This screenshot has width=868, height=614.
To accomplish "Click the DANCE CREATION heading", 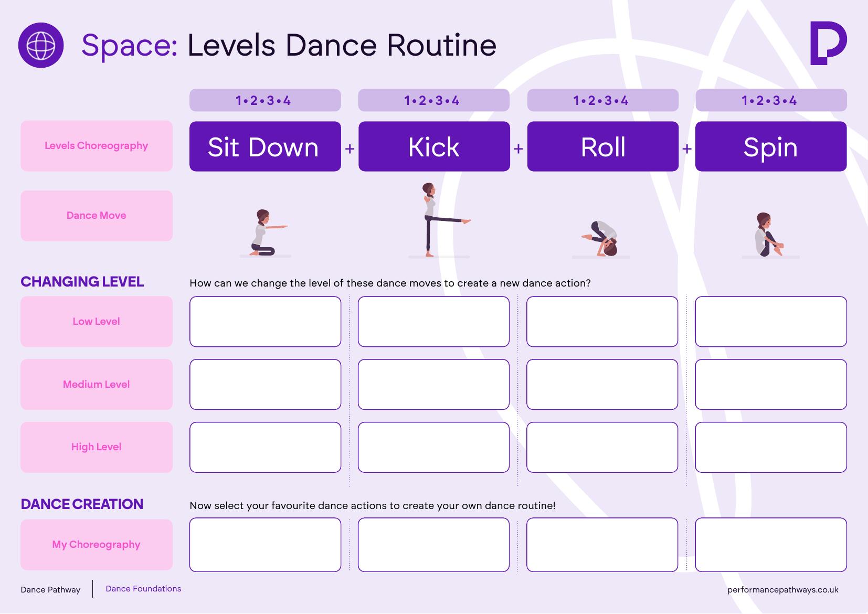I will [x=82, y=504].
